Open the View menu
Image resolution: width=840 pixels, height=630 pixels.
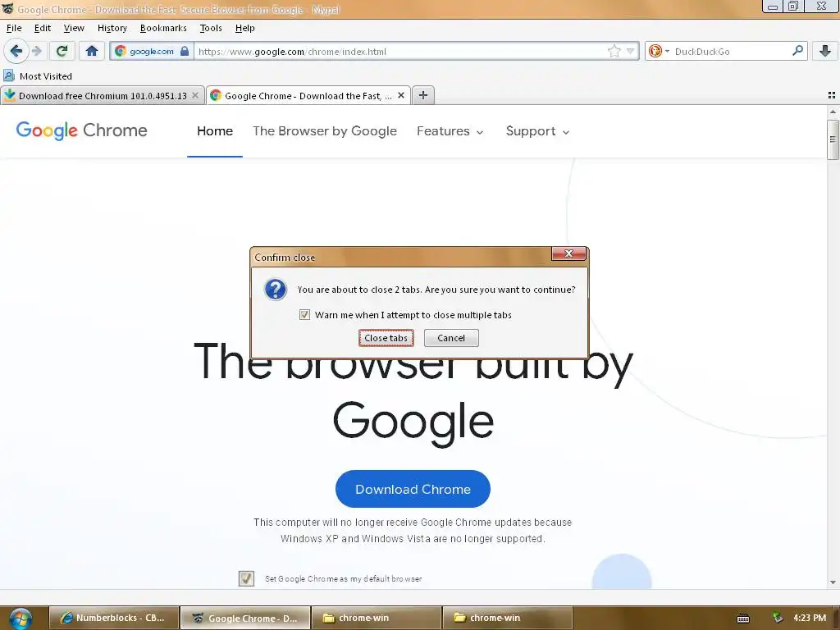coord(74,28)
